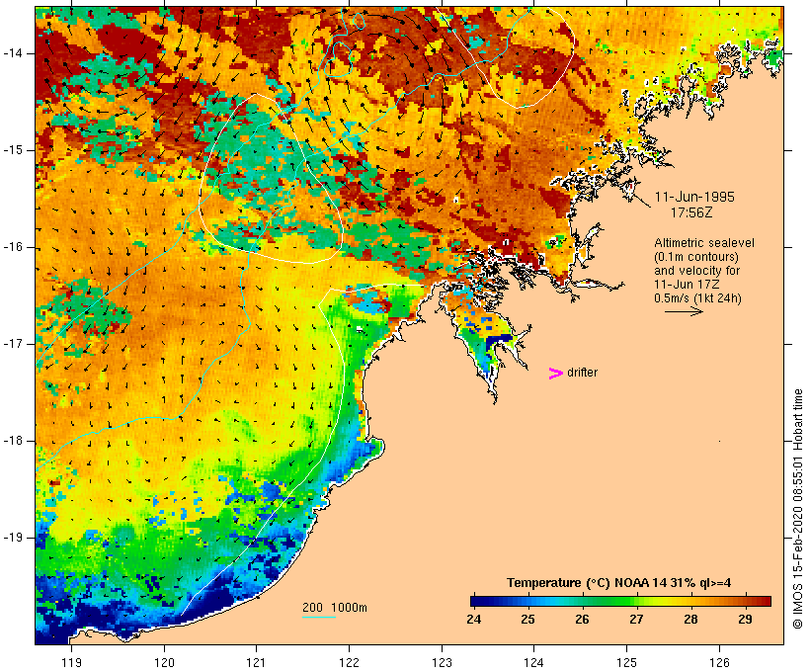Click longitude axis label 121
This screenshot has width=810, height=672.
point(256,662)
